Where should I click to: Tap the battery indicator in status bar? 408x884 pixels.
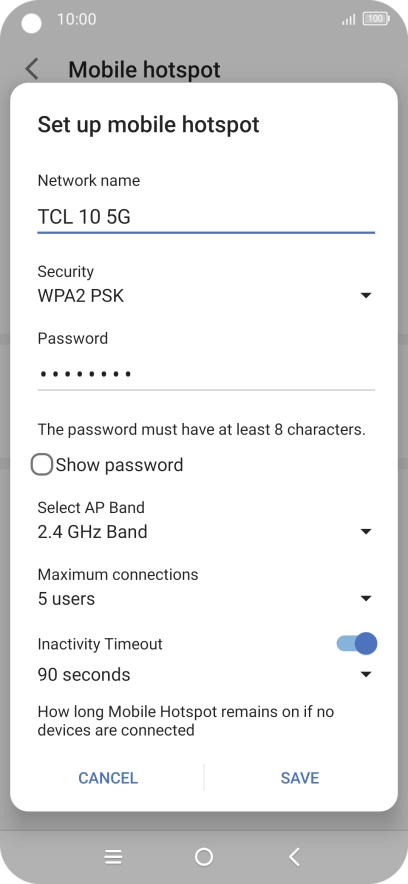(375, 19)
